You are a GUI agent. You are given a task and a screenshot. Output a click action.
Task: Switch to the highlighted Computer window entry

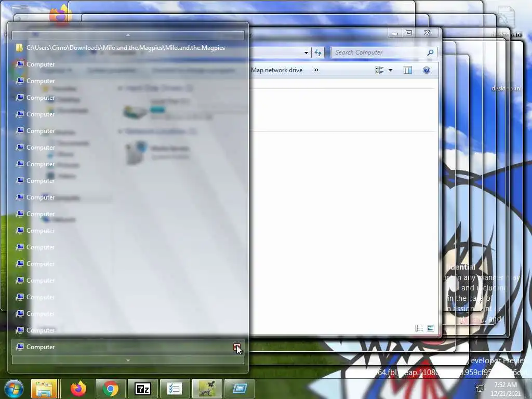point(128,347)
